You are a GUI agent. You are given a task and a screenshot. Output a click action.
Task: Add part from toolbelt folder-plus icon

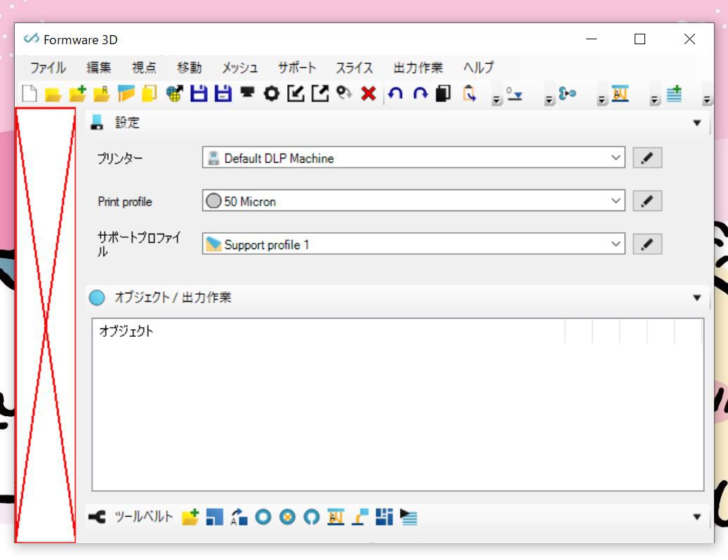point(190,517)
